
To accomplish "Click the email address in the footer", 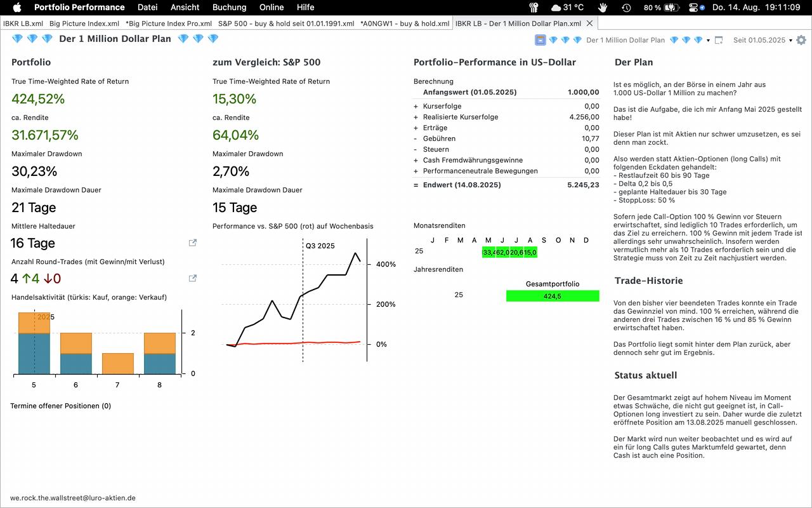I will point(73,498).
